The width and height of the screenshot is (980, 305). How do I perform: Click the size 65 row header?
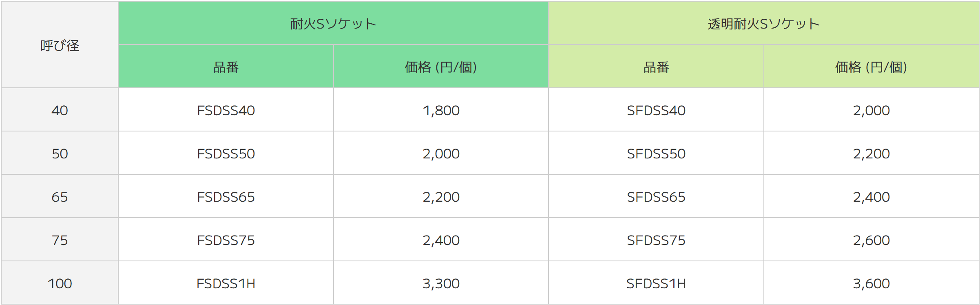click(60, 197)
